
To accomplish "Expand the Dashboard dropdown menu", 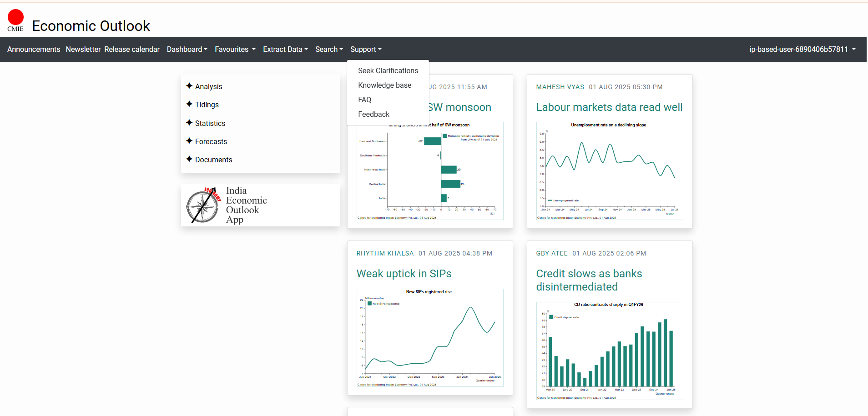I will [187, 49].
